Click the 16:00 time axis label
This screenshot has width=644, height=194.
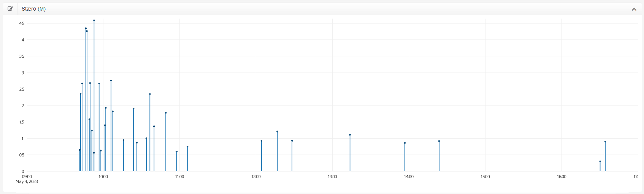coord(562,177)
